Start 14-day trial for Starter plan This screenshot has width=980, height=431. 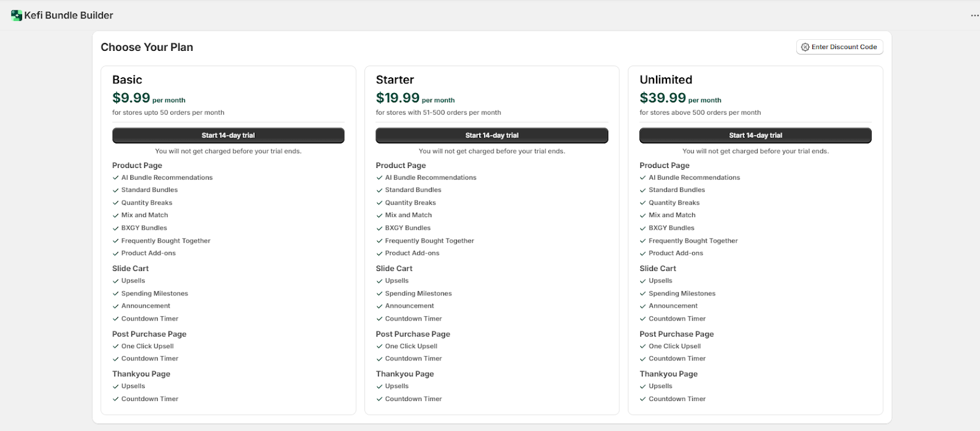coord(491,135)
